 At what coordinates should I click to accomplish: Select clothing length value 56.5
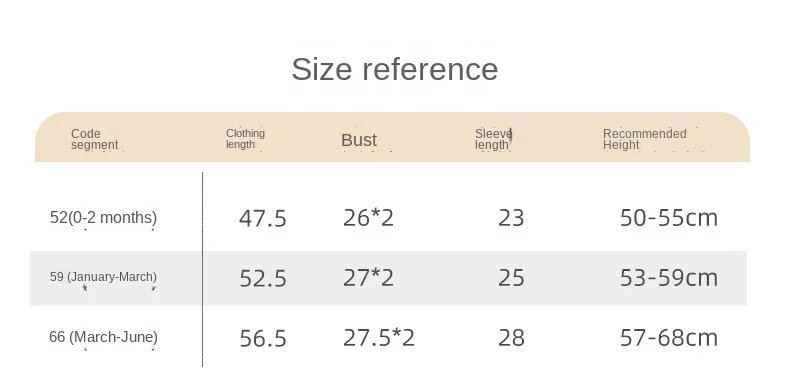(x=262, y=338)
